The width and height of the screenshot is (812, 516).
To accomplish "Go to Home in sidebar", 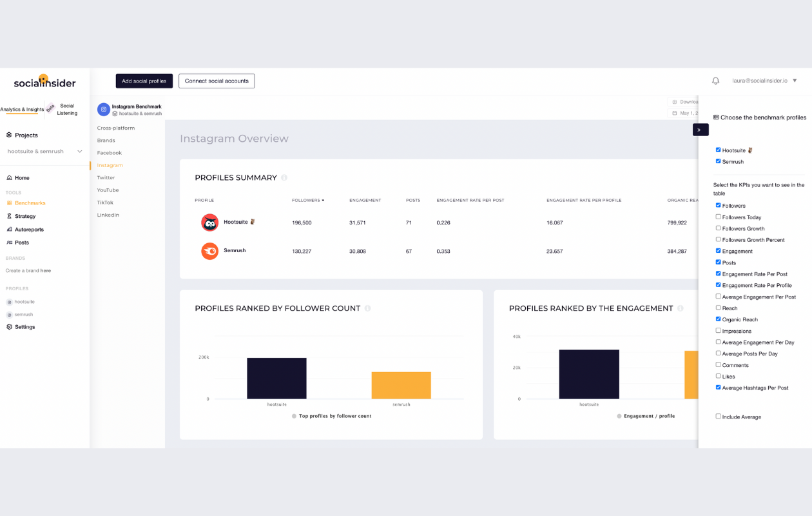I will click(x=18, y=177).
